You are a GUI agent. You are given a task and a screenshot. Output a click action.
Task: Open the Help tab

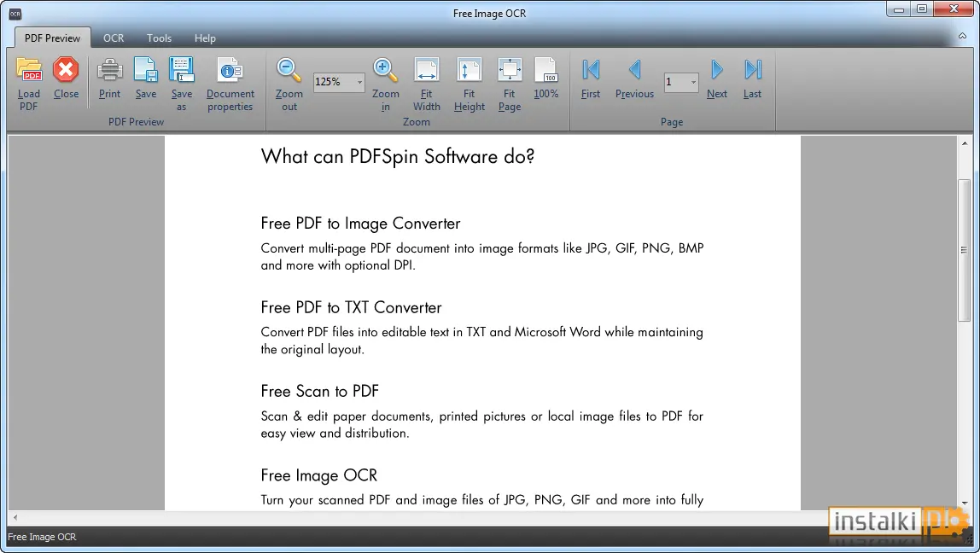tap(205, 38)
